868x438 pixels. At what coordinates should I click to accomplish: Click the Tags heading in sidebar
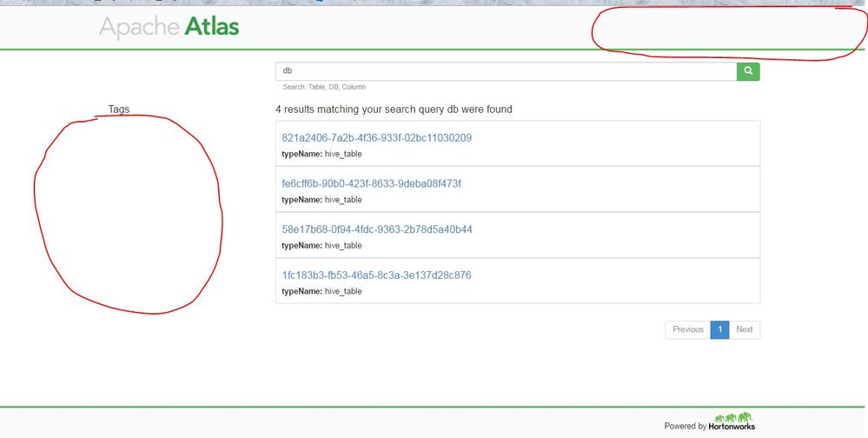point(119,109)
